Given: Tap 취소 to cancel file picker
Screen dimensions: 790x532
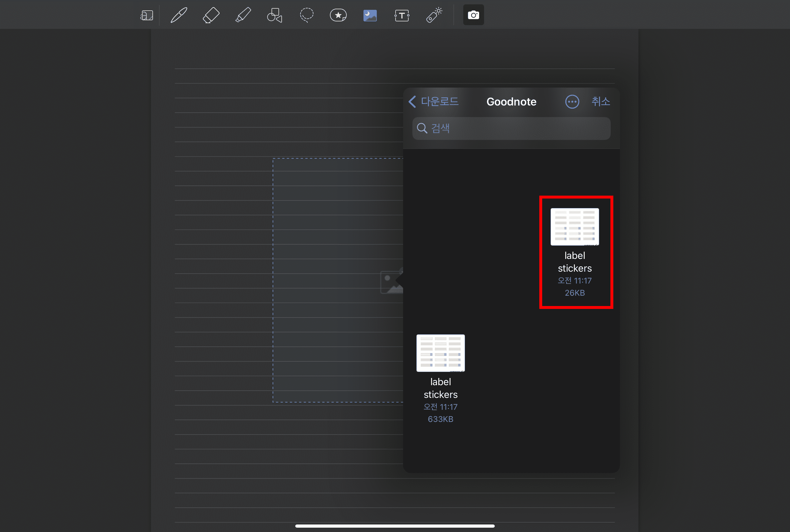Looking at the screenshot, I should pos(601,101).
